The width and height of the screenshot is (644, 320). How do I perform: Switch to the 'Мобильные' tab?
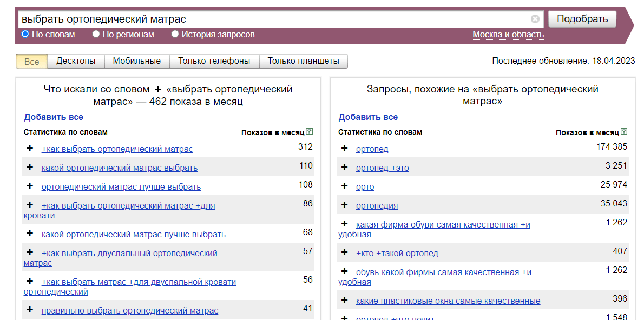point(137,61)
